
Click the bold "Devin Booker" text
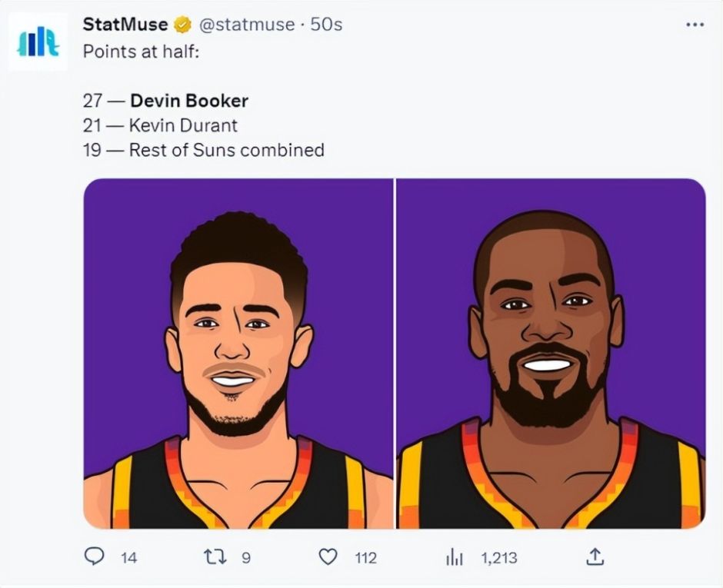tap(189, 101)
